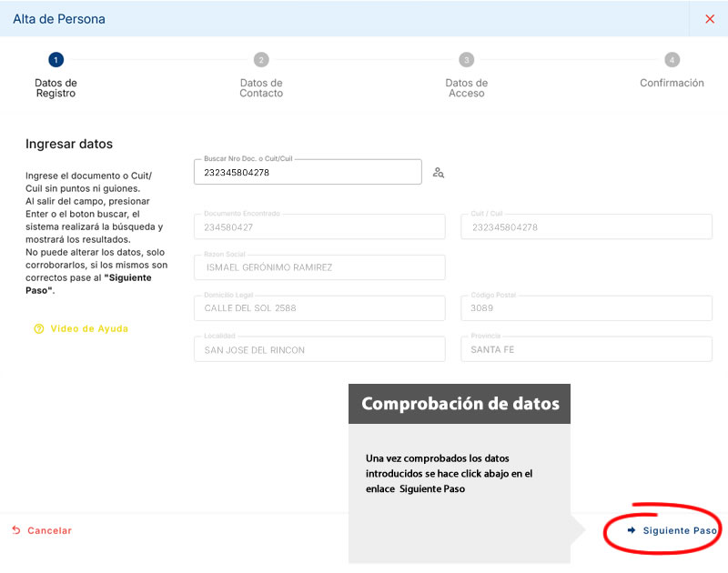Jump to step 3 Datos de Acceso
This screenshot has width=728, height=573.
[x=466, y=60]
